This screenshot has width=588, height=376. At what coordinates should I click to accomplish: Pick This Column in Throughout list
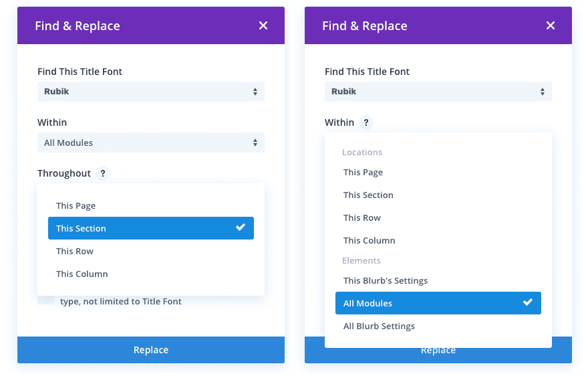point(82,274)
